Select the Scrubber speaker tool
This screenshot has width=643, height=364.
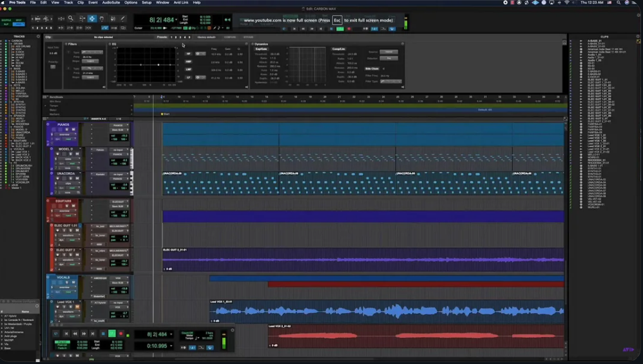112,19
